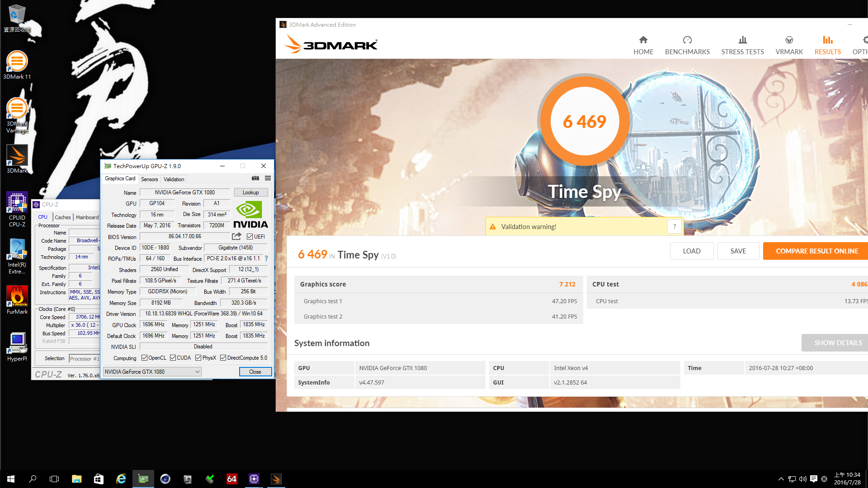Click AIDA64 '64' taskbar icon
Viewport: 868px width, 488px height.
click(231, 479)
